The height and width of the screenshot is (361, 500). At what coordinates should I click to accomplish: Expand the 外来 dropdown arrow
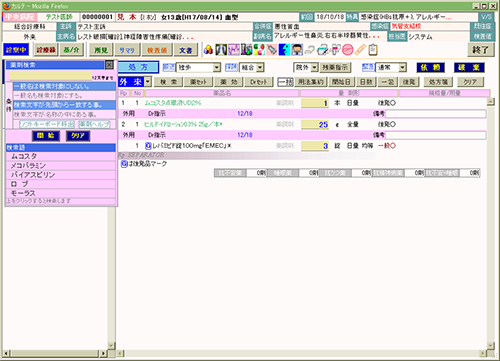(148, 82)
